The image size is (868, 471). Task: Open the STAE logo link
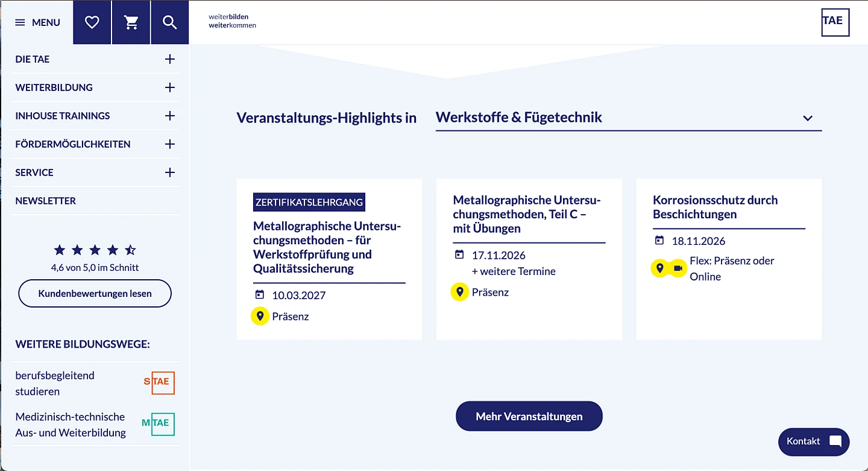160,383
